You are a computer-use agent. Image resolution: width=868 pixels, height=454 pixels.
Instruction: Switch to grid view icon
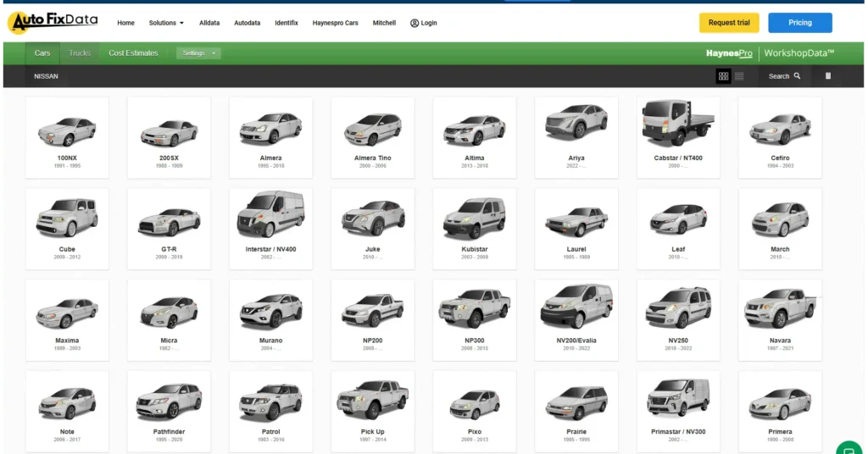[x=723, y=76]
